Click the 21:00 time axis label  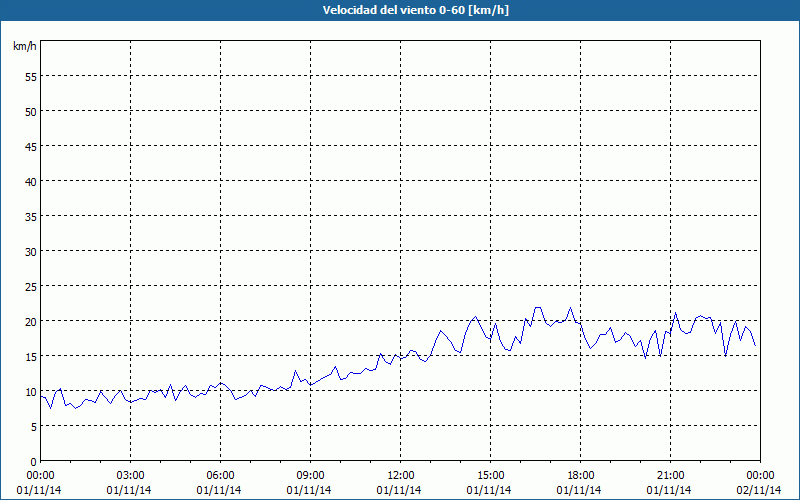point(670,476)
